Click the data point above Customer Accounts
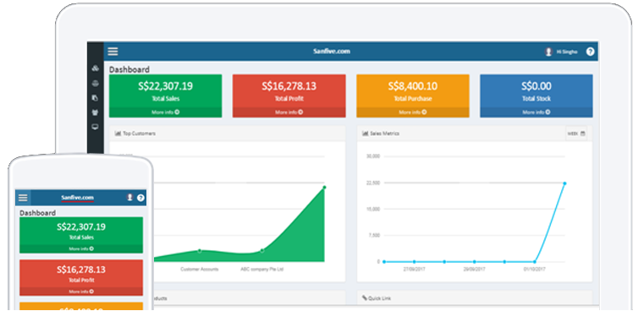Image resolution: width=644 pixels, height=311 pixels. click(x=199, y=251)
